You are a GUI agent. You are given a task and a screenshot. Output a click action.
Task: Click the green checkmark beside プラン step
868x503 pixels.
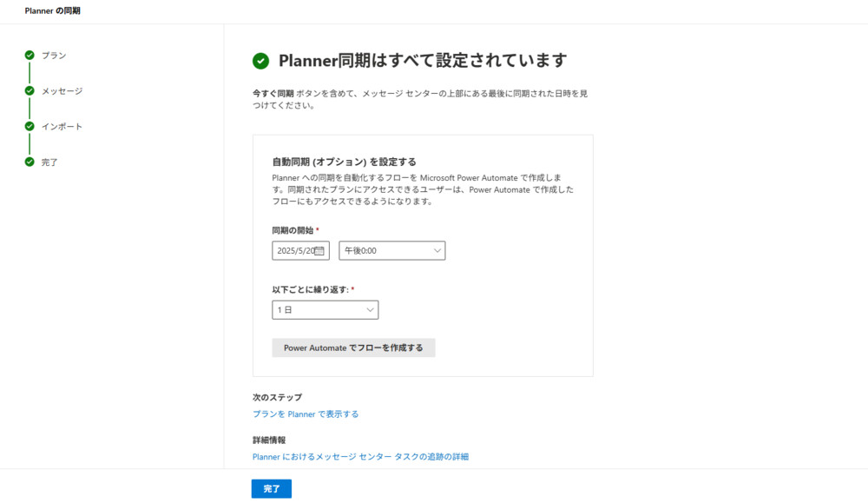tap(30, 56)
